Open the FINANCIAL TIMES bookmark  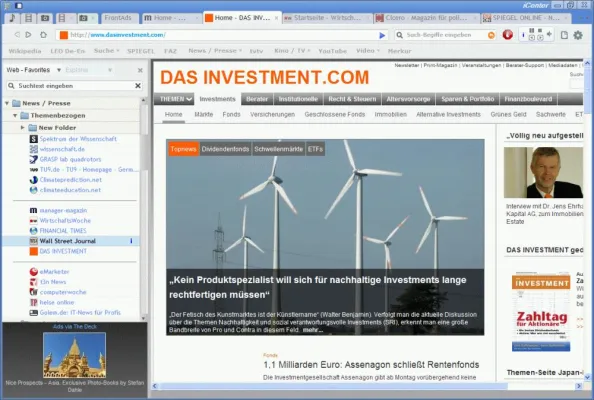(63, 231)
